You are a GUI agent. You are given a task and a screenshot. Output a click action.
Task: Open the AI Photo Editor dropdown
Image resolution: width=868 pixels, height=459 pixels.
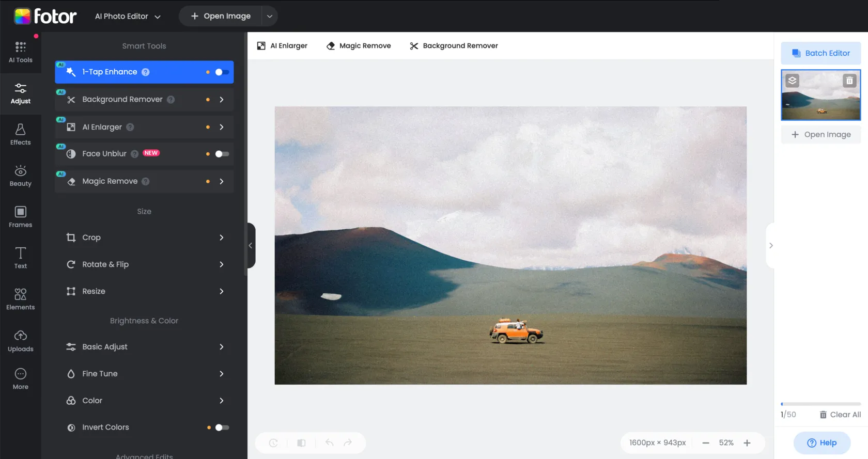(x=128, y=16)
